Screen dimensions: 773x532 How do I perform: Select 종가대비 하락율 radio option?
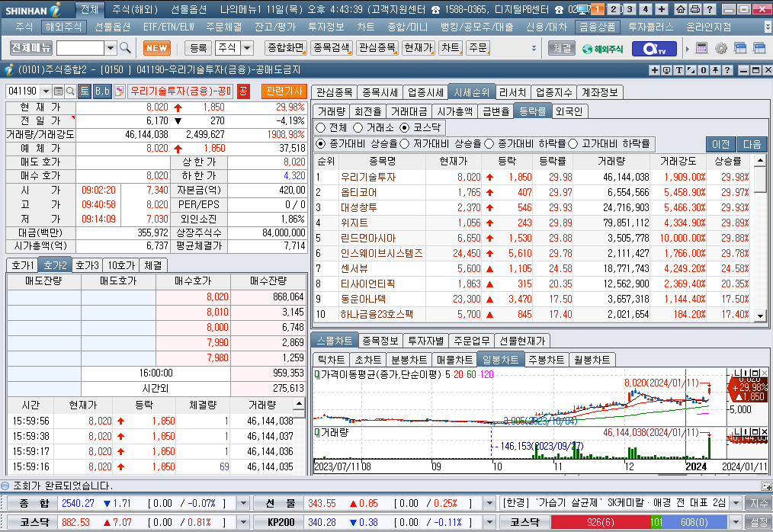[489, 143]
